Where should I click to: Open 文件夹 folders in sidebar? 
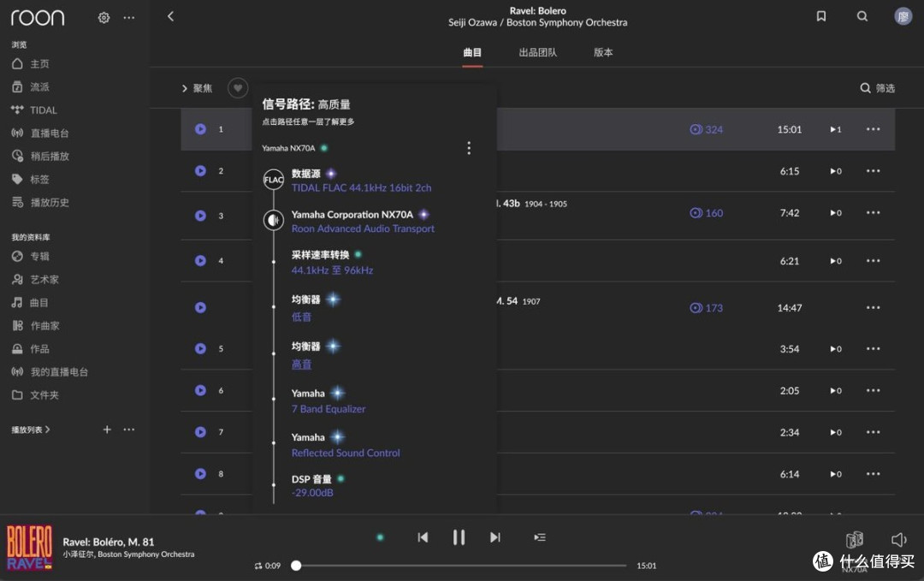tap(35, 394)
